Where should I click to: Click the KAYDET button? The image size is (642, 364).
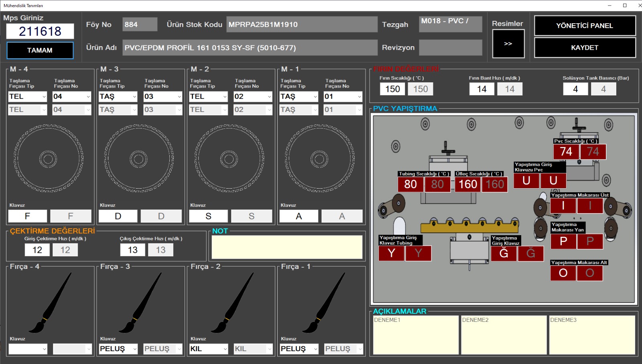(585, 48)
